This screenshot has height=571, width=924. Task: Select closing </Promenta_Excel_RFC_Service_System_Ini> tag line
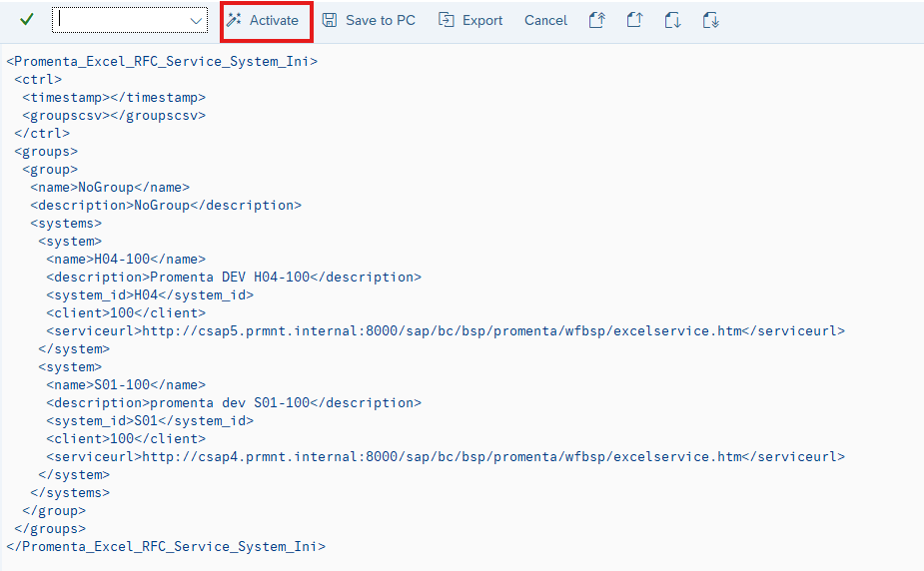pyautogui.click(x=166, y=546)
